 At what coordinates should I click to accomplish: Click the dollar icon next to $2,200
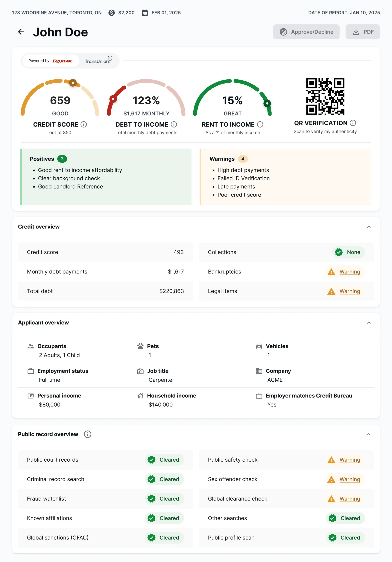(x=112, y=13)
